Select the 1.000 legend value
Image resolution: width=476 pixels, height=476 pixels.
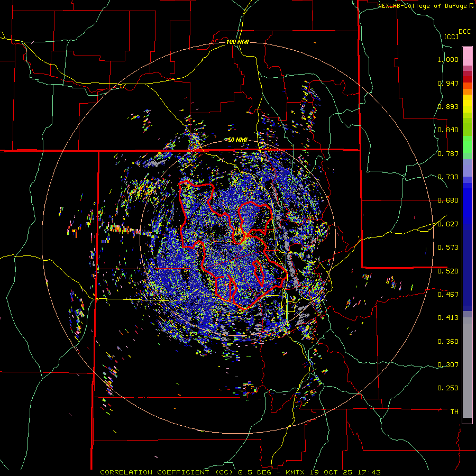coord(448,59)
